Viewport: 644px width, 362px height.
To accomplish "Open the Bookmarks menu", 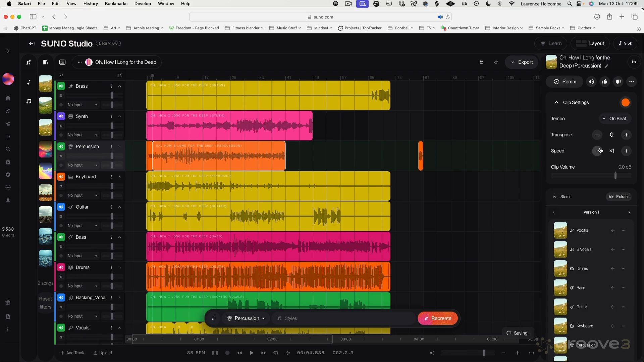I will point(116,4).
